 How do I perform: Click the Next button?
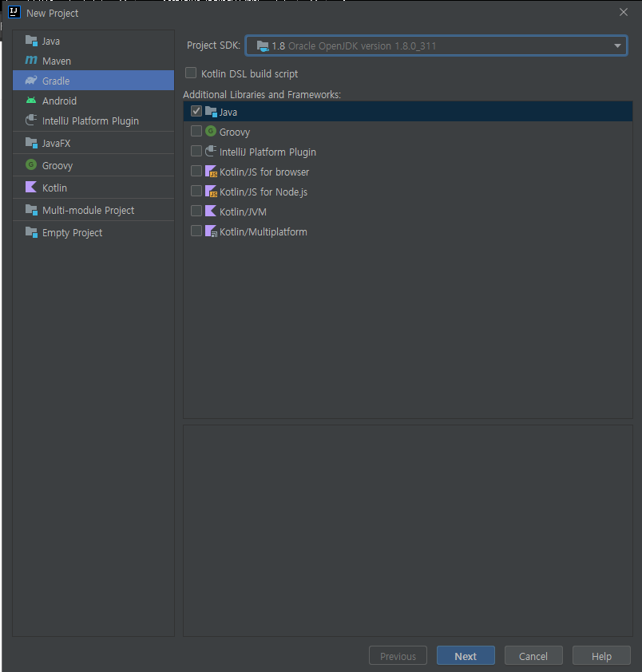[466, 656]
